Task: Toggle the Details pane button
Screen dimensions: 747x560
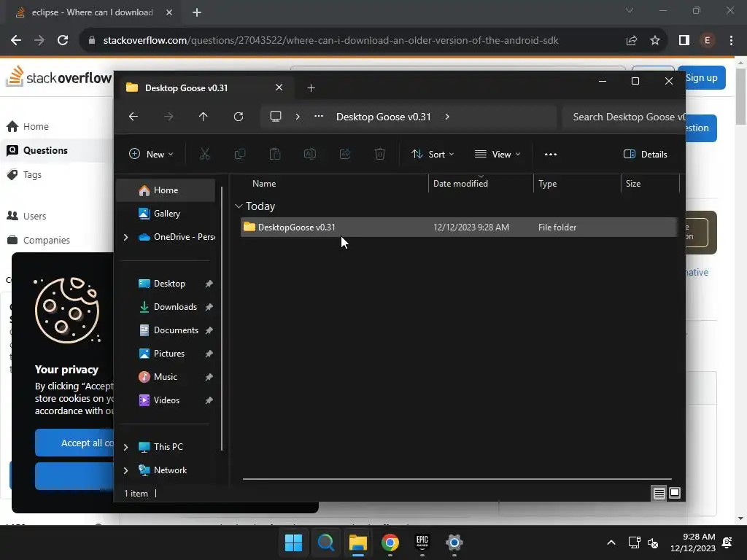Action: pyautogui.click(x=646, y=155)
